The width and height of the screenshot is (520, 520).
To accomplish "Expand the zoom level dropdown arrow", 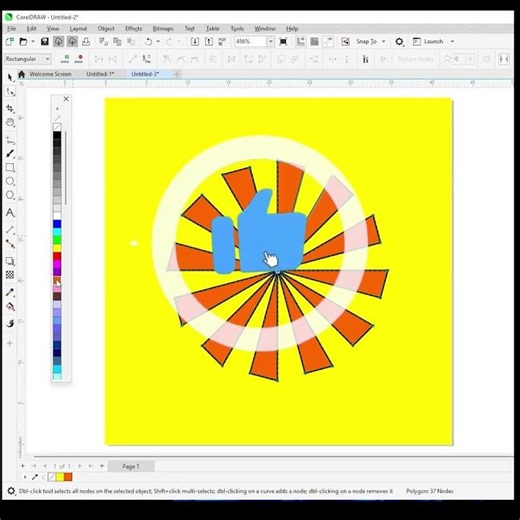I will [x=271, y=42].
